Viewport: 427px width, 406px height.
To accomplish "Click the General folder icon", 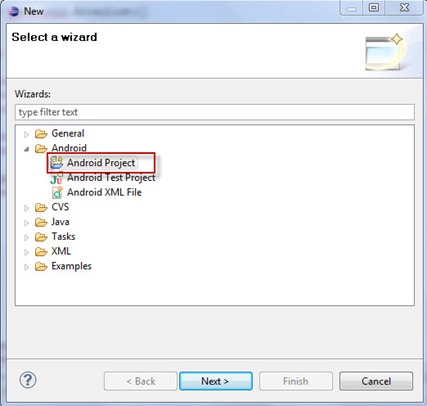I will [41, 134].
